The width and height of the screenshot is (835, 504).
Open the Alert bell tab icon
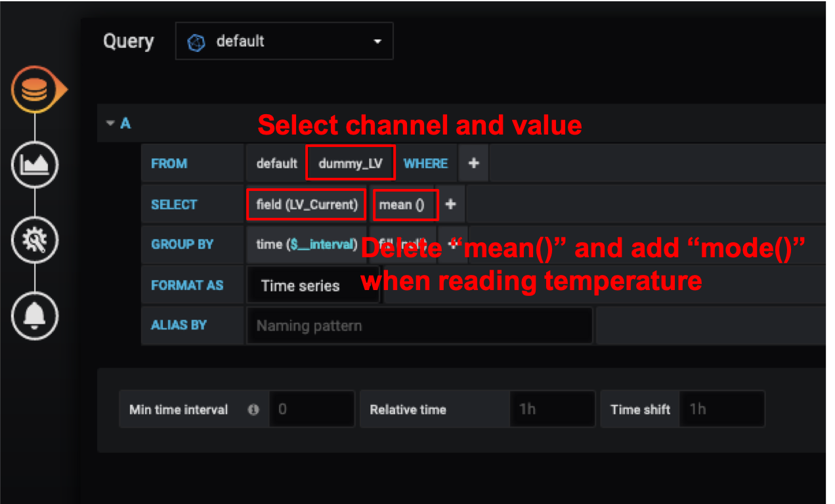[35, 316]
